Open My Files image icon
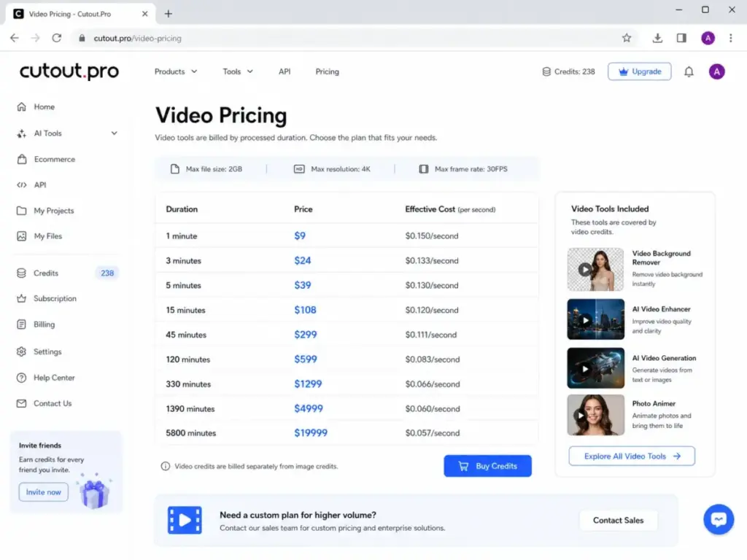Image resolution: width=747 pixels, height=560 pixels. coord(21,236)
